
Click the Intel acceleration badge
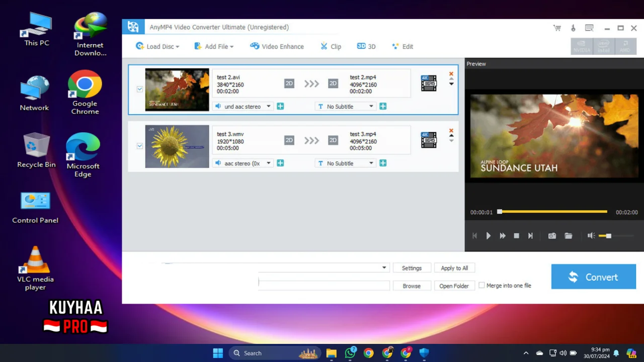(x=603, y=46)
